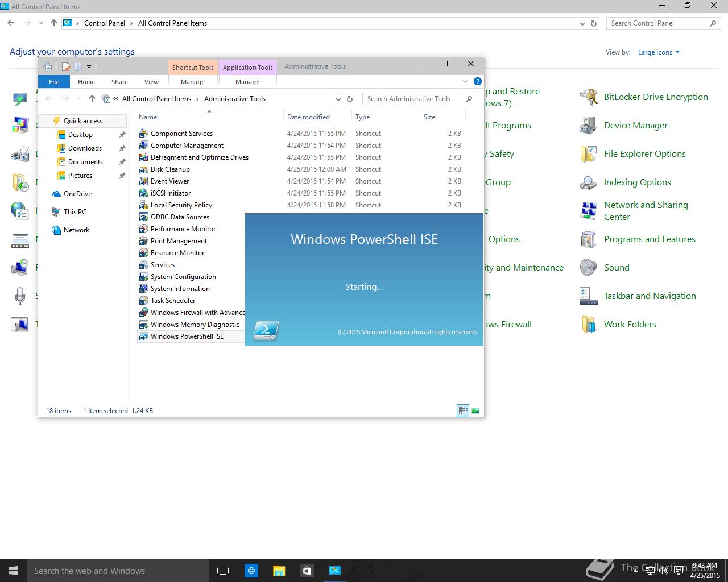Open Task View on the taskbar

pos(223,571)
